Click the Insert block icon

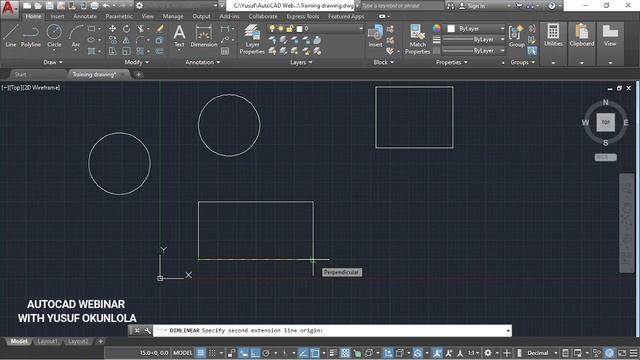tap(376, 36)
